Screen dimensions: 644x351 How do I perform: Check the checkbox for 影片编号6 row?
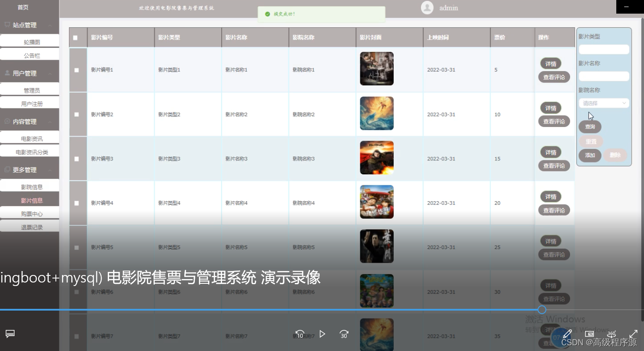pyautogui.click(x=77, y=292)
